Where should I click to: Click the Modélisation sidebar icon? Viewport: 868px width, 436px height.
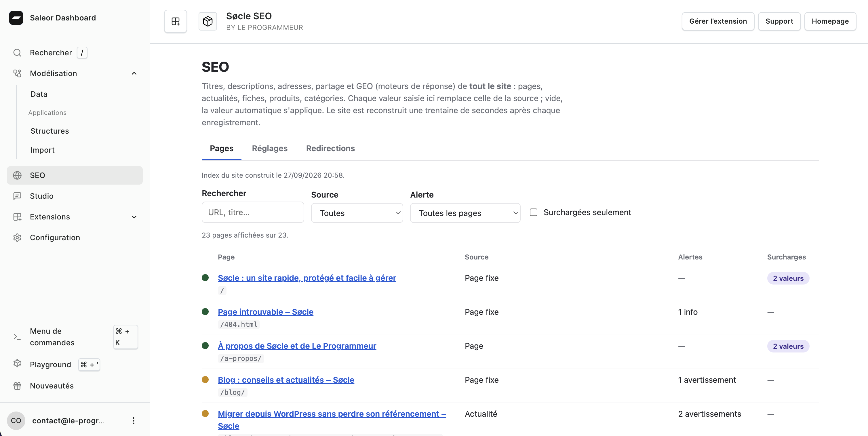(x=17, y=73)
